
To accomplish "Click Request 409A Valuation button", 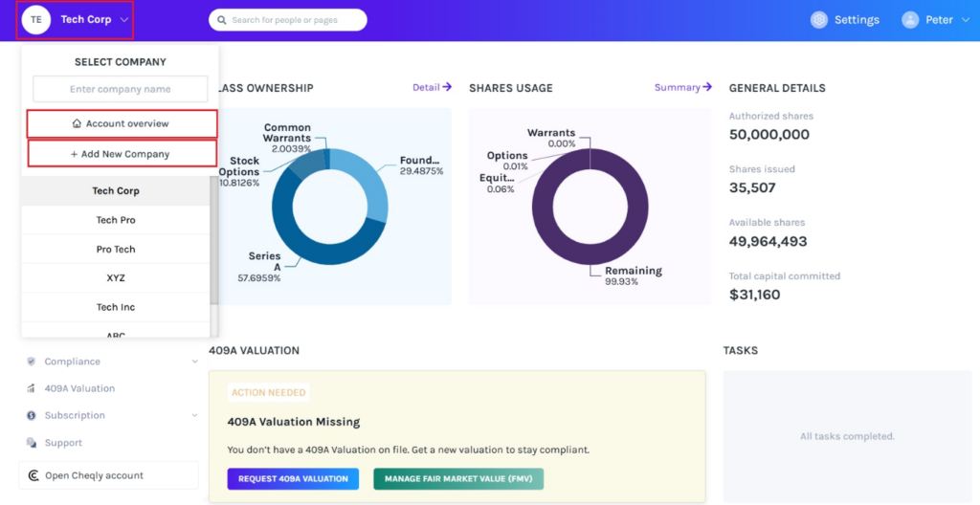I will (x=293, y=478).
